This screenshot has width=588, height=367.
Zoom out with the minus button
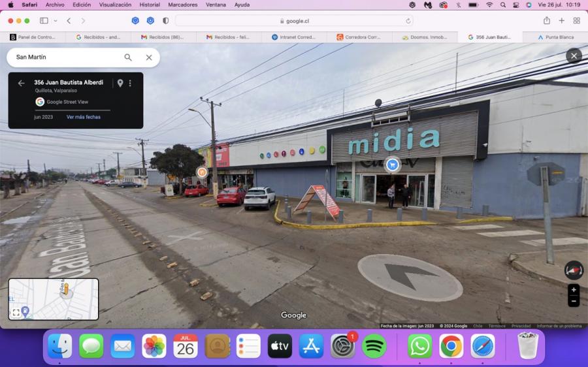574,301
